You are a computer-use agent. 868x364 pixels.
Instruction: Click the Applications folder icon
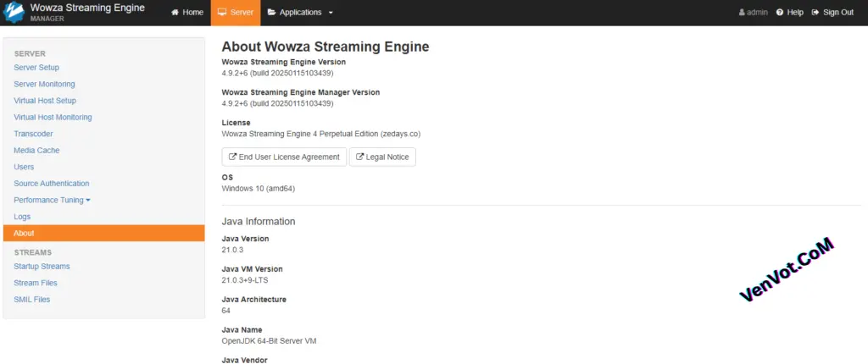coord(272,12)
